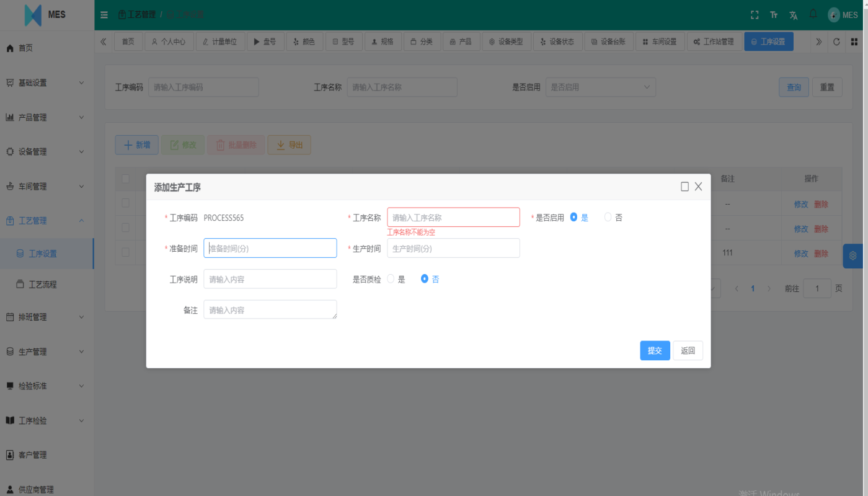
Task: Open font size setting icon
Action: click(774, 15)
